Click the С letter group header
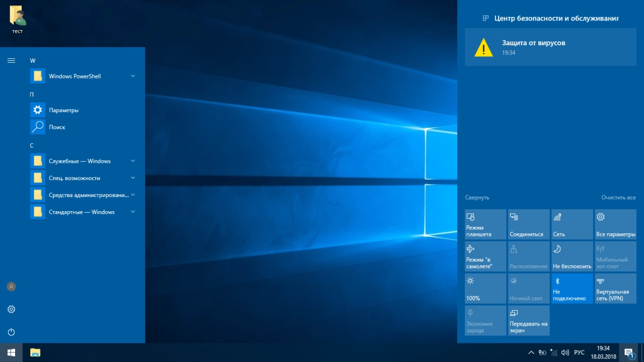The image size is (644, 362). coord(32,145)
